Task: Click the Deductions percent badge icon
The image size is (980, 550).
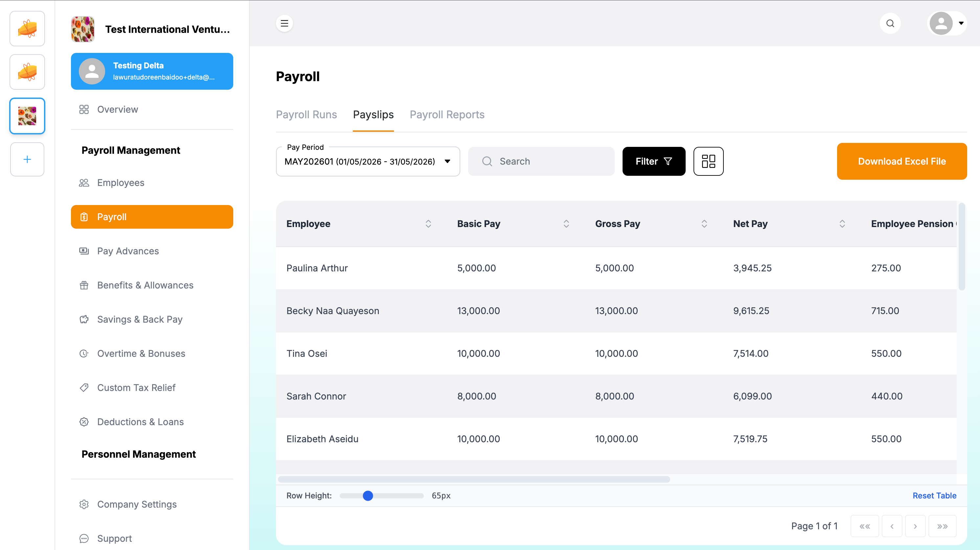Action: [x=84, y=422]
